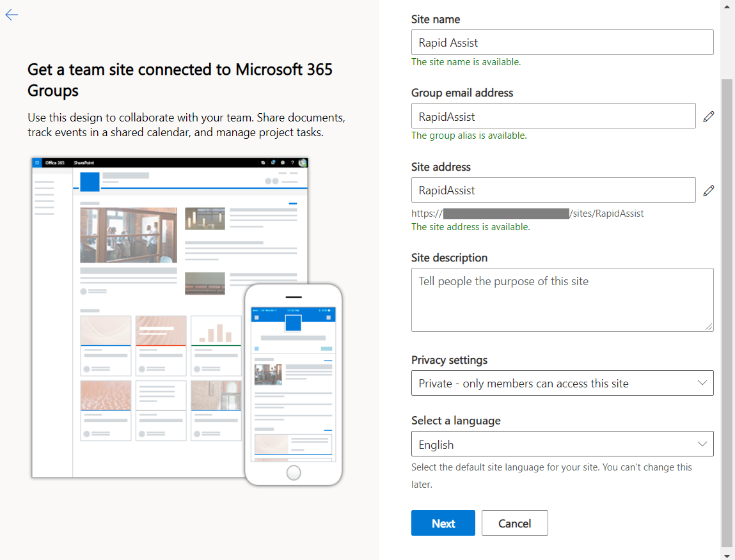Click the resize grip of Site description
735x560 pixels.
click(x=708, y=327)
